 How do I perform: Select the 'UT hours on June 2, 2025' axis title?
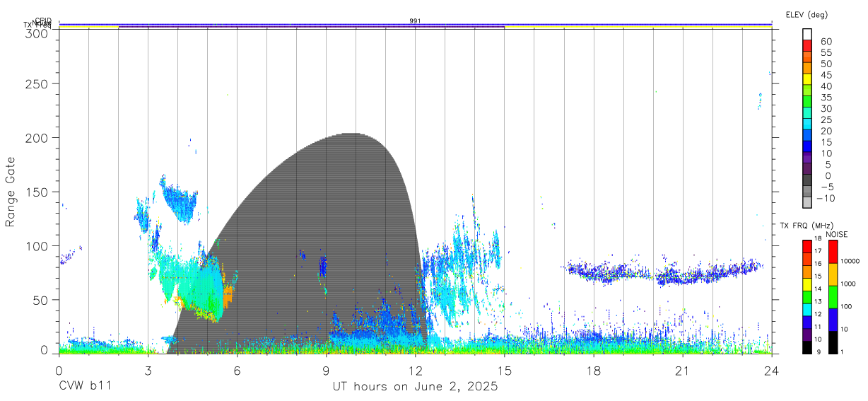[x=416, y=386]
